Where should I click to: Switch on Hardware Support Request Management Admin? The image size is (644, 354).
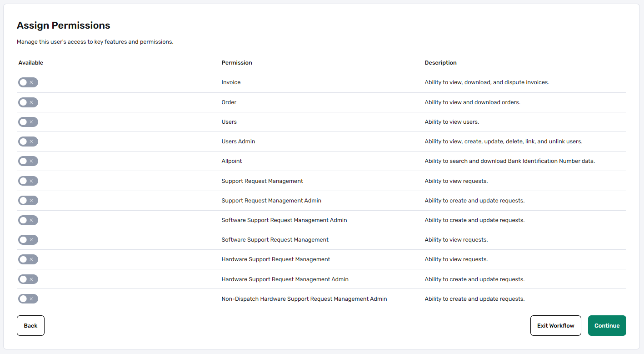(x=28, y=279)
